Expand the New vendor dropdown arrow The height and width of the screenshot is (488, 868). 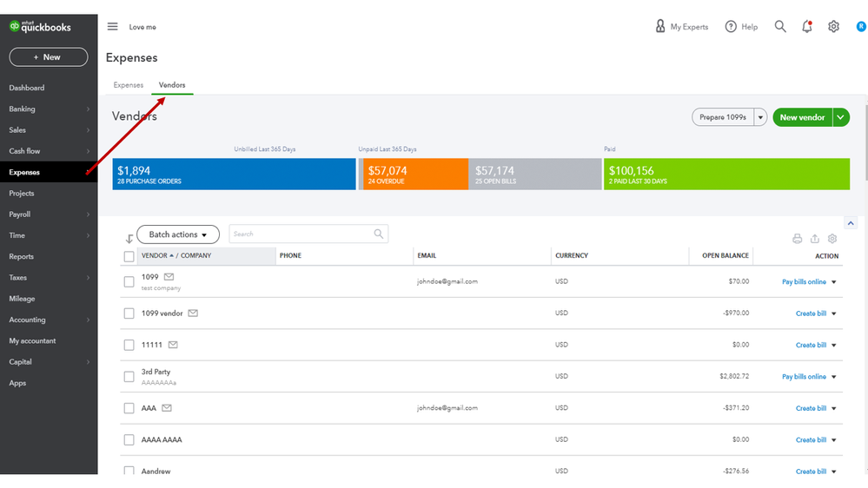pyautogui.click(x=841, y=117)
